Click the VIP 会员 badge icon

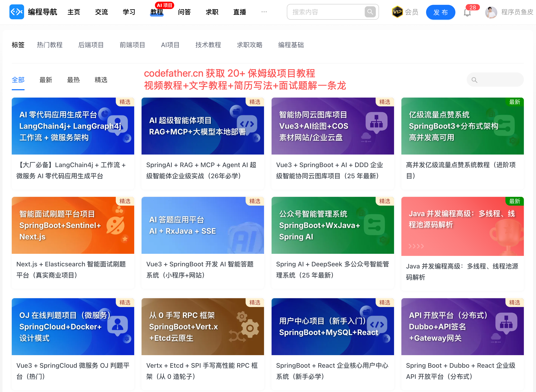tap(397, 12)
